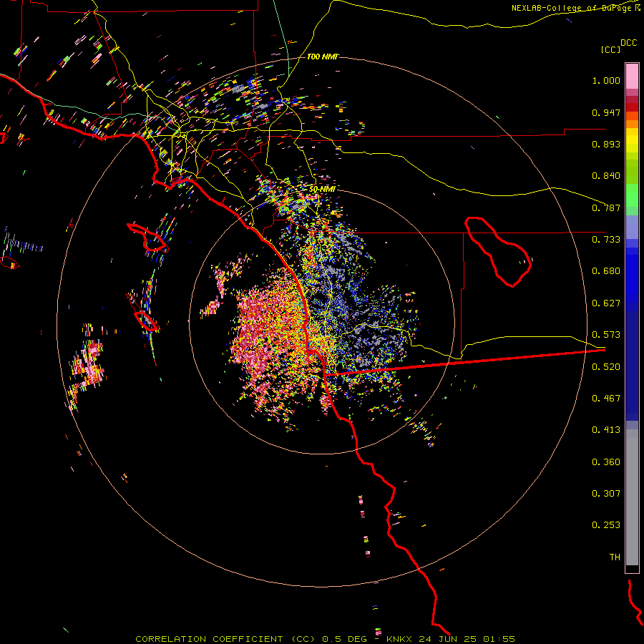
Task: Click the 0.413 legend value
Action: click(606, 430)
